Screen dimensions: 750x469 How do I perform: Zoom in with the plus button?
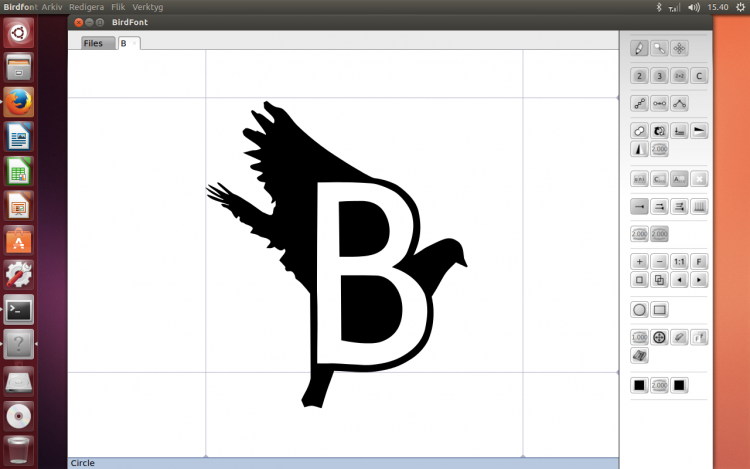(x=639, y=262)
